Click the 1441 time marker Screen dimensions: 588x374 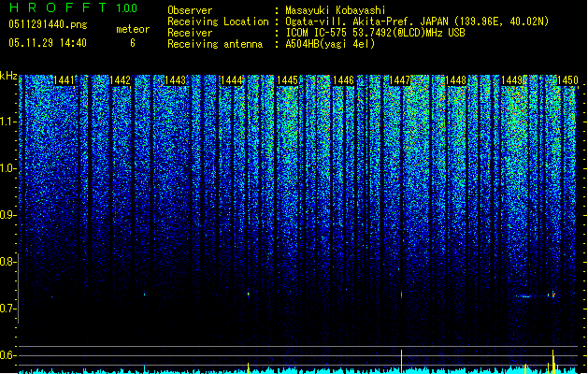pyautogui.click(x=65, y=80)
